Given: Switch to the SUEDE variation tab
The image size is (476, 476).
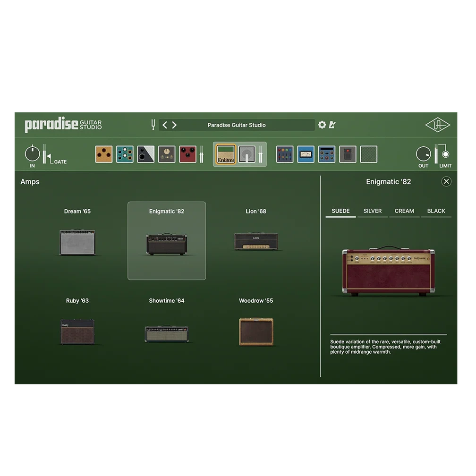Looking at the screenshot, I should (x=340, y=211).
